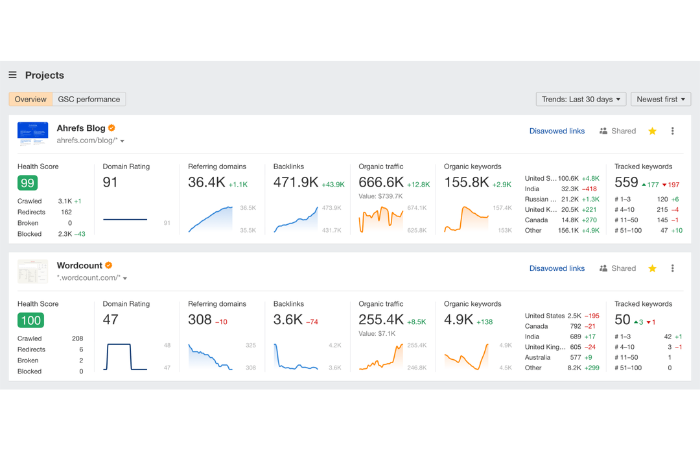Image resolution: width=700 pixels, height=450 pixels.
Task: Click the Blocked 2.3K row in Ahrefs Blog
Action: (x=51, y=234)
